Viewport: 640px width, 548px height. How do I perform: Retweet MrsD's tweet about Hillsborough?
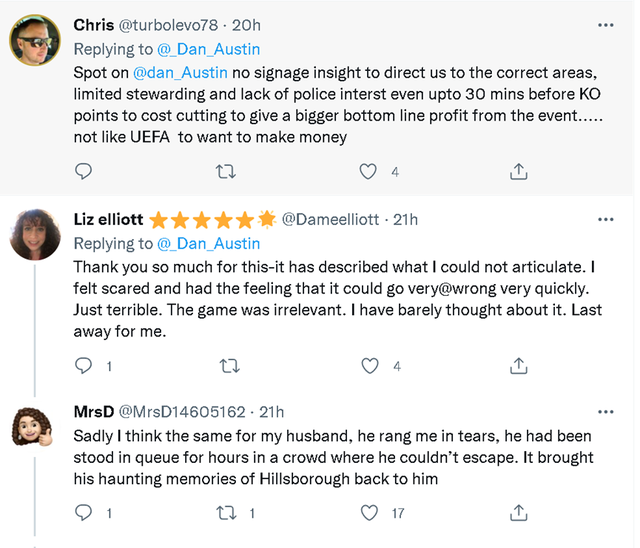[x=228, y=513]
